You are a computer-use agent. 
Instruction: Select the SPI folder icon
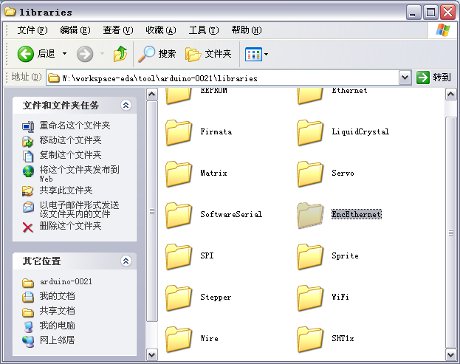coord(178,257)
